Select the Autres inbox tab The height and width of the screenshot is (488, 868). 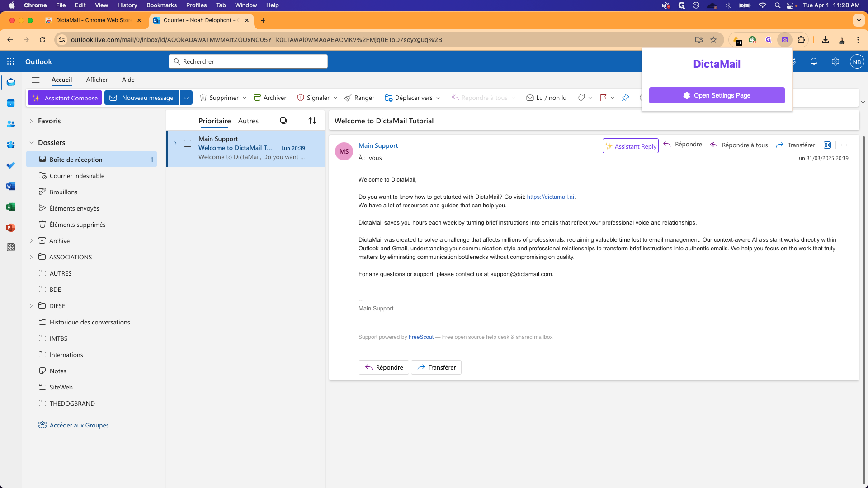pos(248,121)
